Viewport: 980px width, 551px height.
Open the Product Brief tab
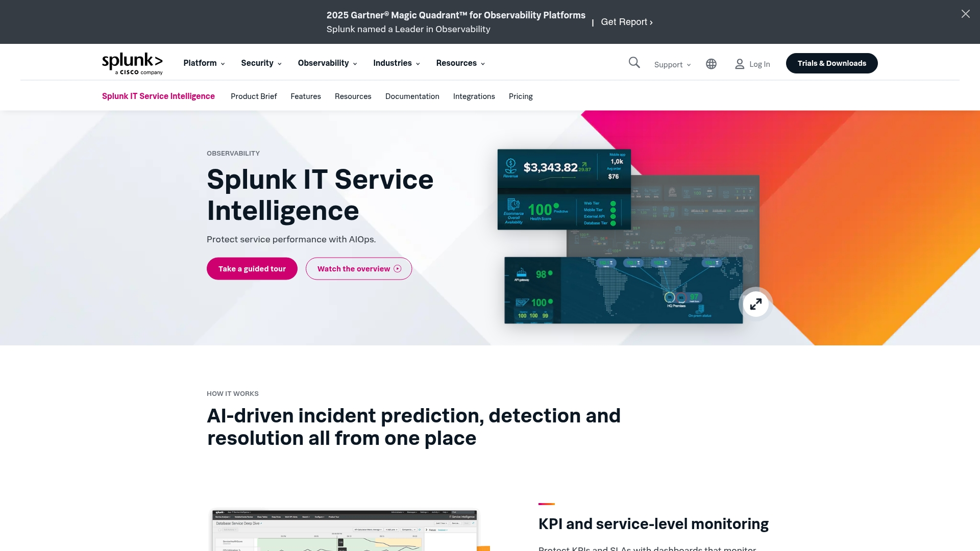pos(254,96)
